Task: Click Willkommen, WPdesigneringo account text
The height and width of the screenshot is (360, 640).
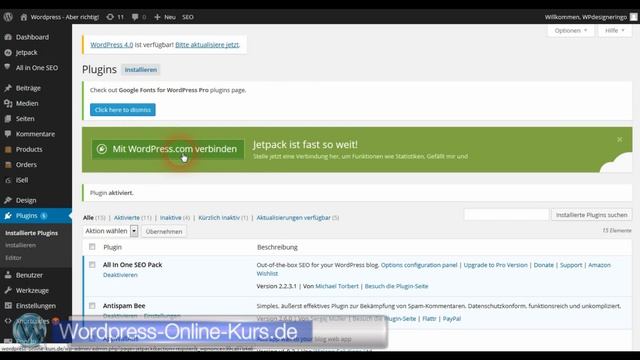Action: pyautogui.click(x=586, y=17)
